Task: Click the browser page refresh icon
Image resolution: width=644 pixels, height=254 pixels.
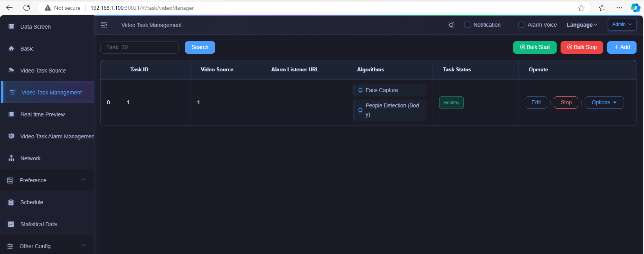Action: click(x=27, y=8)
